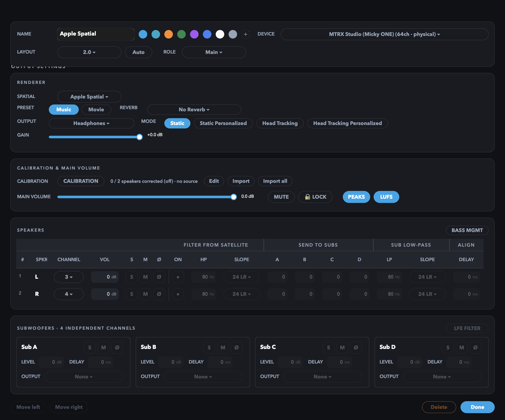Open the BASS MGMT panel
Screen dimensions: 505x420
[467, 230]
